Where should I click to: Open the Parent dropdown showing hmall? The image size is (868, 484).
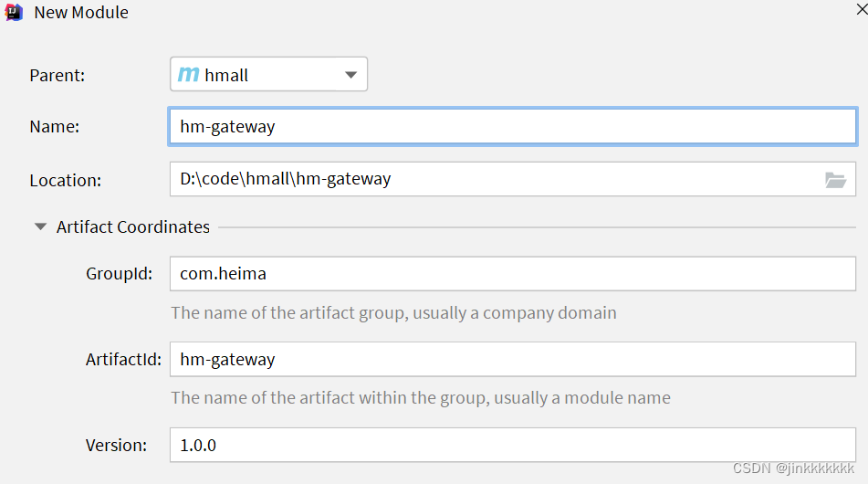[x=268, y=74]
